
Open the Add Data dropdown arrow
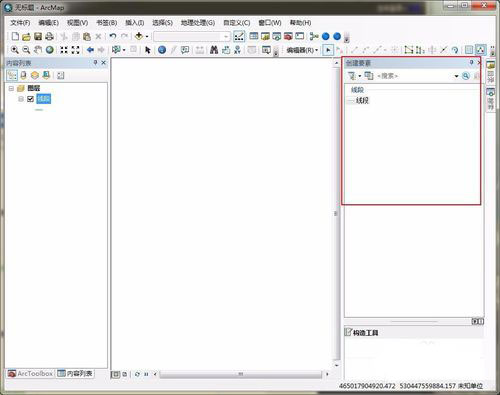tap(147, 36)
